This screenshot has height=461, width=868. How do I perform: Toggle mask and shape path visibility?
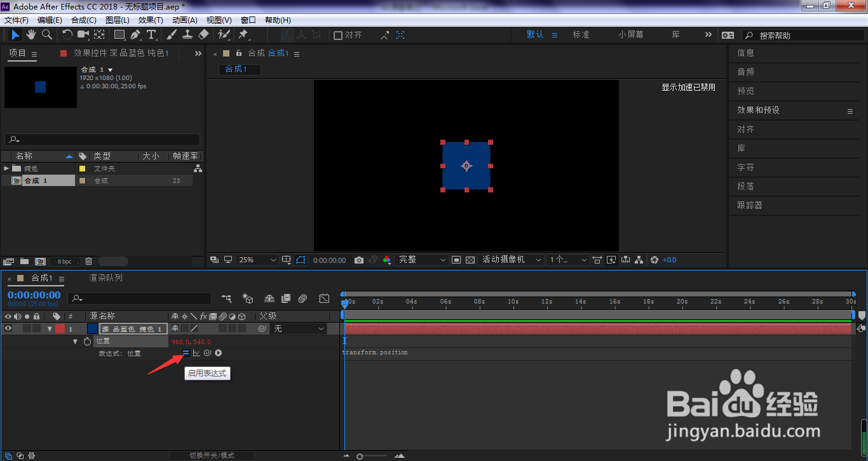pyautogui.click(x=301, y=260)
